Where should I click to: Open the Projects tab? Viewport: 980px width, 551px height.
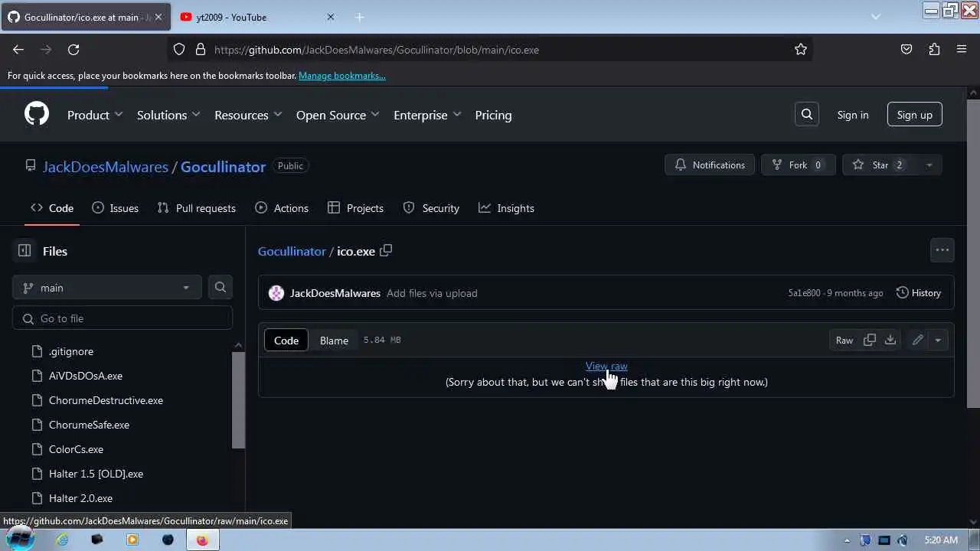click(355, 208)
